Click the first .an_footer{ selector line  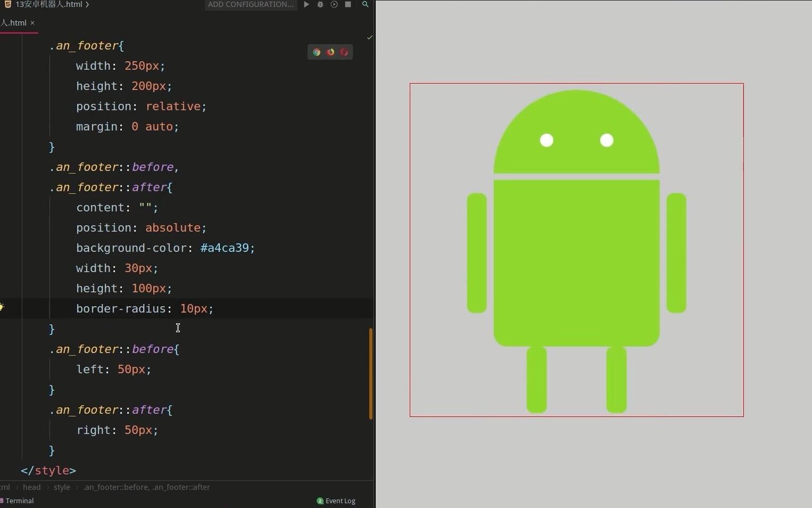(86, 46)
